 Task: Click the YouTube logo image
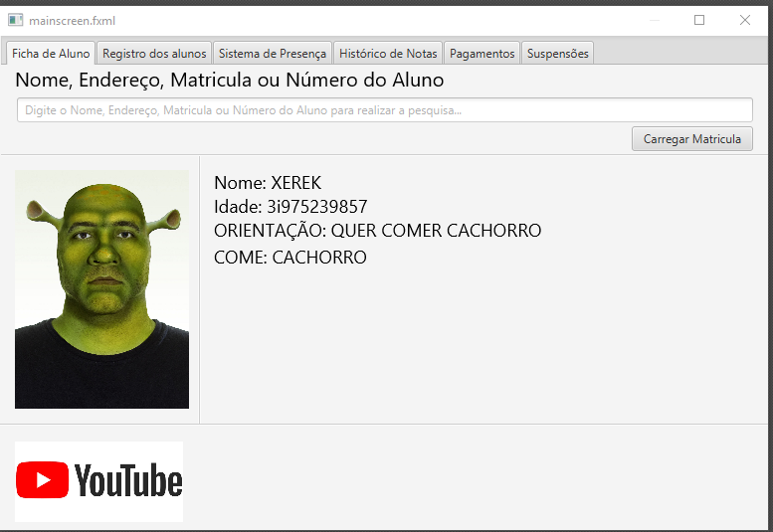coord(99,481)
